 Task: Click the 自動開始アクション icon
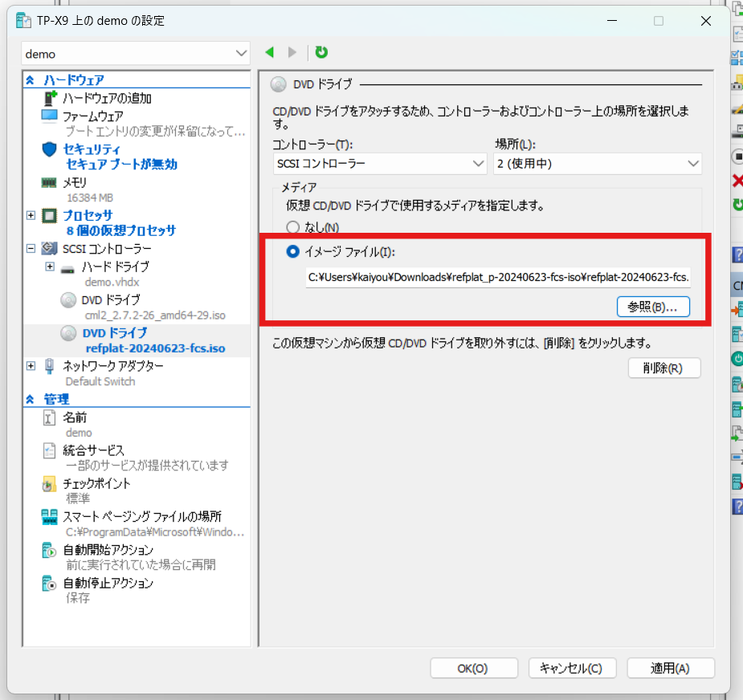coord(49,550)
